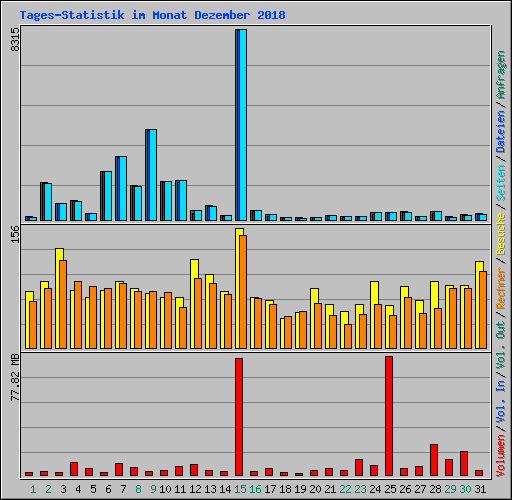Viewport: 512px width, 500px height.
Task: Click the tall red volume bar for day 25
Action: tap(389, 416)
